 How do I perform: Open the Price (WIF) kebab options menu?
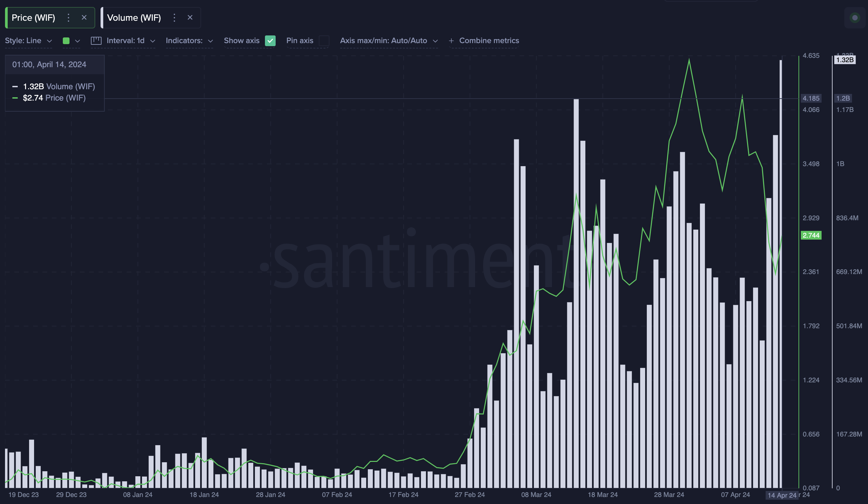68,17
